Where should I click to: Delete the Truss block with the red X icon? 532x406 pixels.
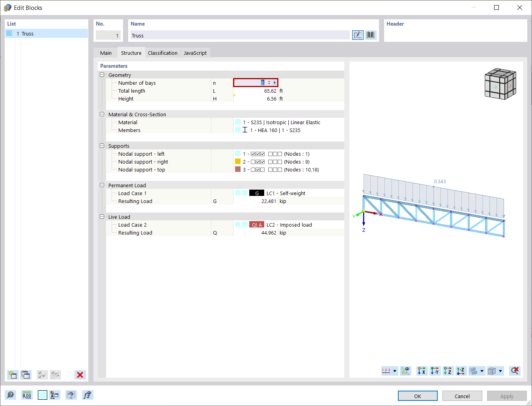pyautogui.click(x=80, y=375)
